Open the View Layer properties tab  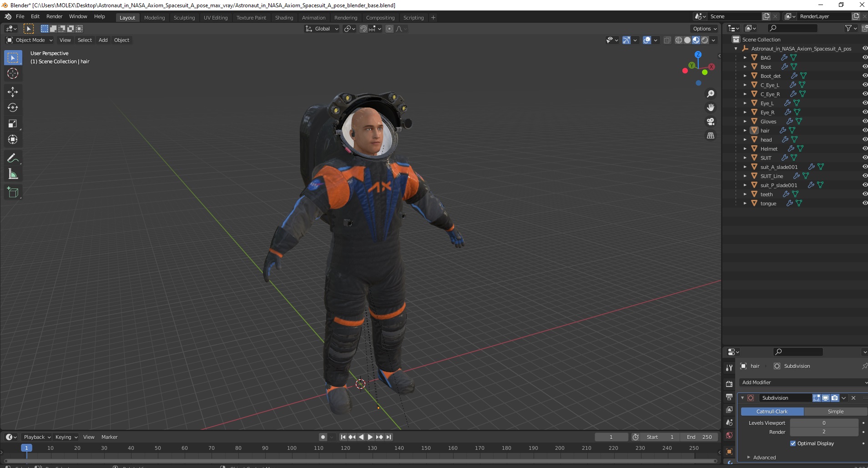729,410
